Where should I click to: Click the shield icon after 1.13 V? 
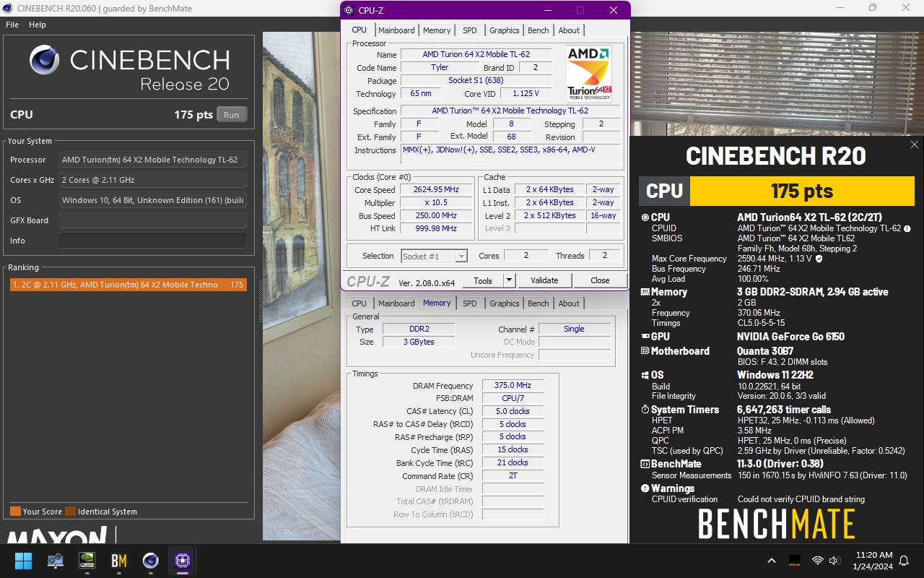819,259
